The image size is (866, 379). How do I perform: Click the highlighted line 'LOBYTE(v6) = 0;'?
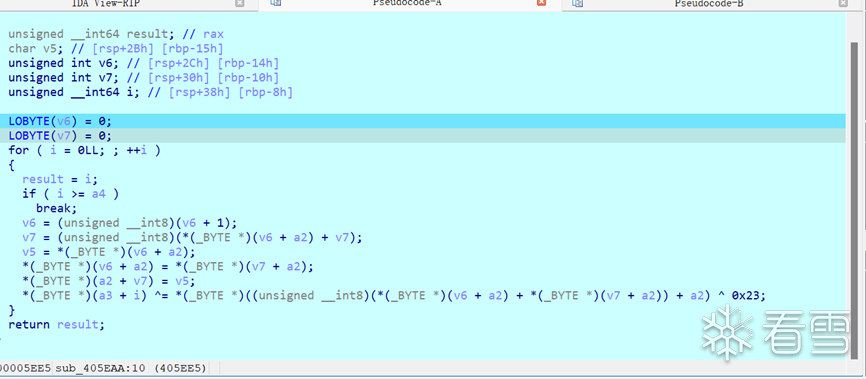423,121
